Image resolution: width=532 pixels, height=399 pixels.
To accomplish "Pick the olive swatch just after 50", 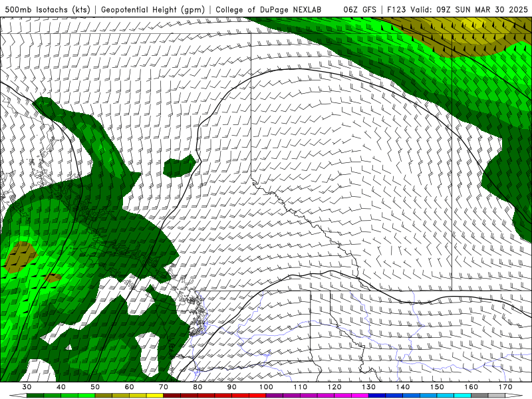I will [x=104, y=396].
